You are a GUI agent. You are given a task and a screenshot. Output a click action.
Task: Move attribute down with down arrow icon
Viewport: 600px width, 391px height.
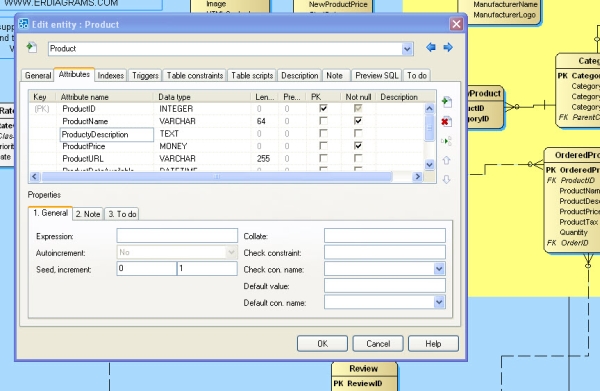(446, 179)
